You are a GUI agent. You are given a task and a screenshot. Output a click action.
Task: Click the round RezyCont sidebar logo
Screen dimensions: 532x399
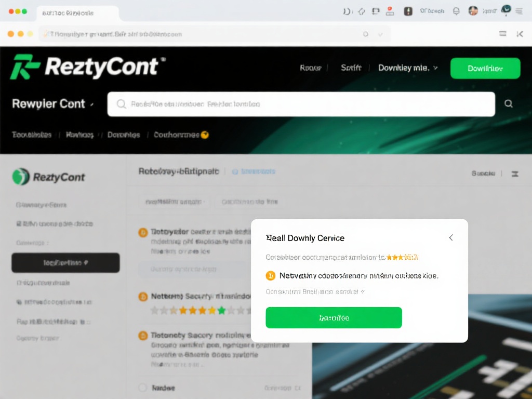21,177
